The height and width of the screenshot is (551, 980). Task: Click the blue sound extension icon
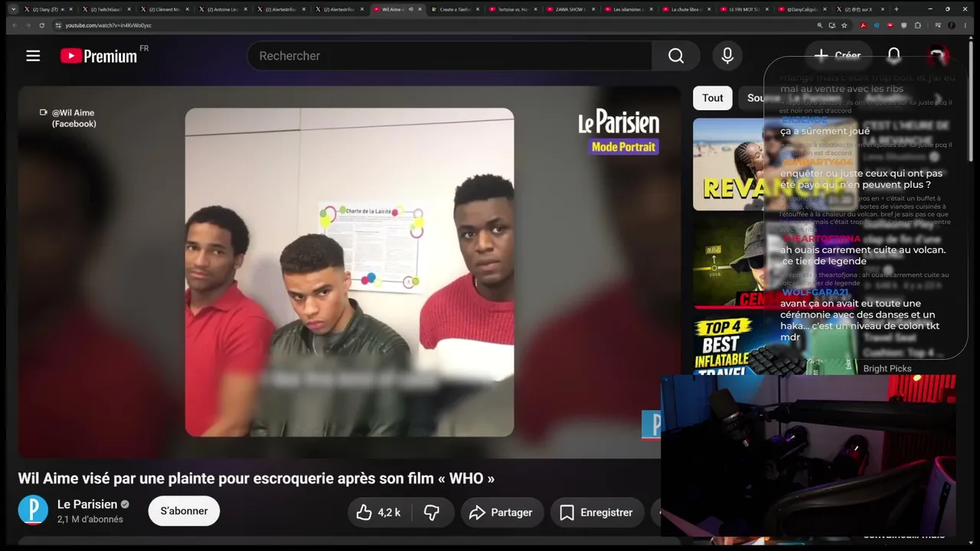pyautogui.click(x=877, y=25)
